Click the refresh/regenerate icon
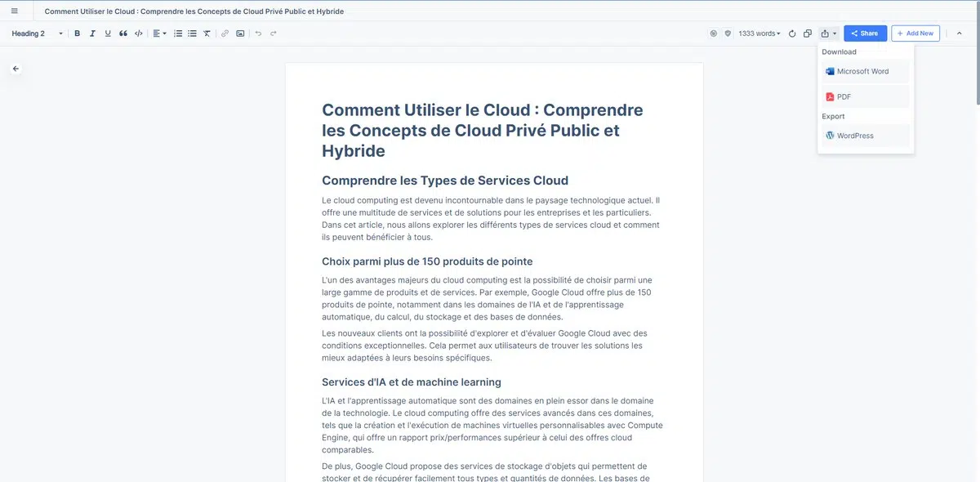This screenshot has width=980, height=482. point(792,33)
